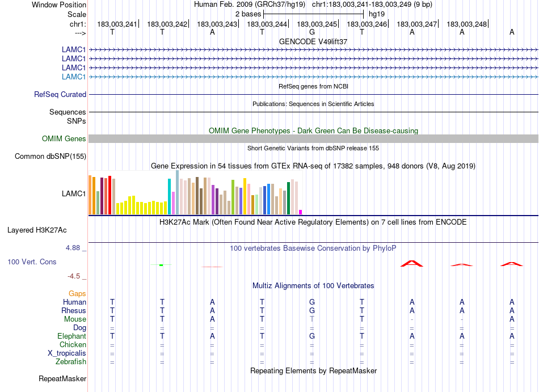The width and height of the screenshot is (539, 392).
Task: Select the Human alignment row label
Action: tap(74, 302)
